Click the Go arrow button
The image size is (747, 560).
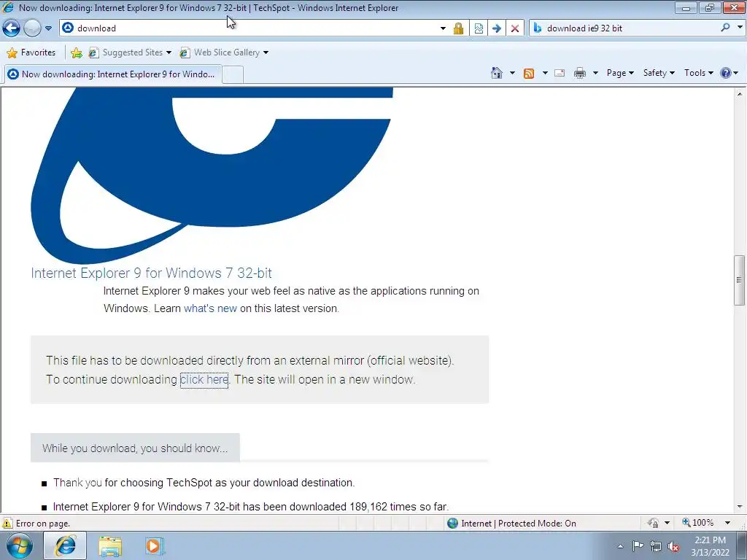tap(496, 28)
